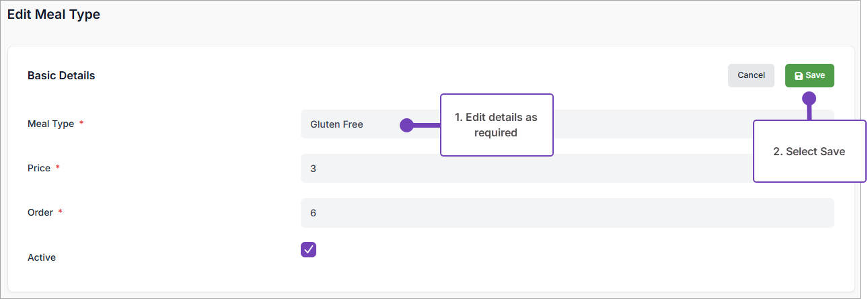Click the Active label text
This screenshot has width=868, height=299.
pyautogui.click(x=42, y=257)
